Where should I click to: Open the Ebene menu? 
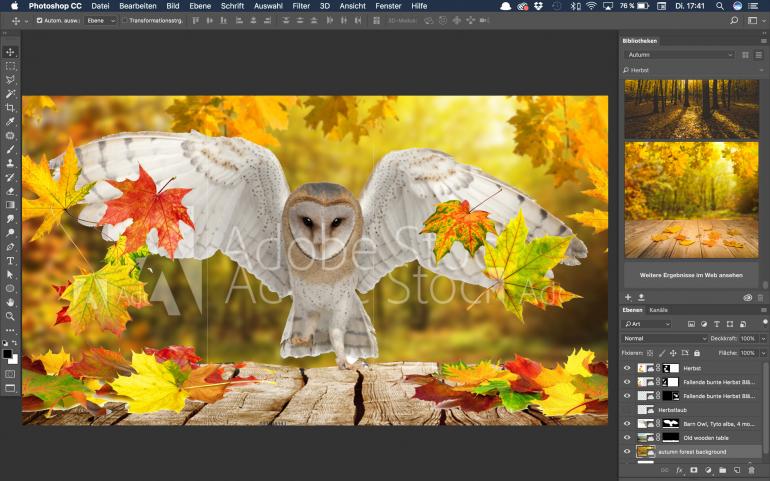(x=200, y=6)
